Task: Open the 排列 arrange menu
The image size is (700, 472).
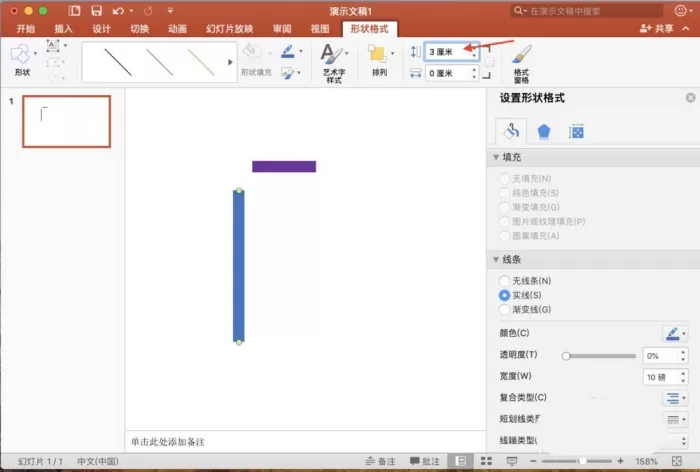Action: [379, 60]
